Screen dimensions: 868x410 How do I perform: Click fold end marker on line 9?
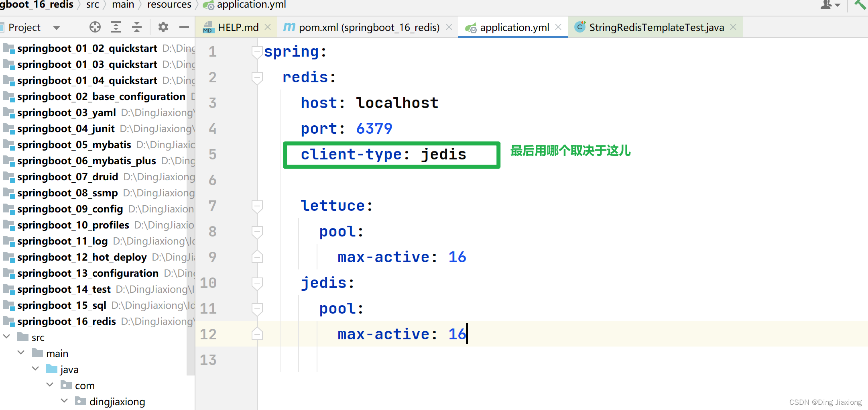[x=257, y=257]
